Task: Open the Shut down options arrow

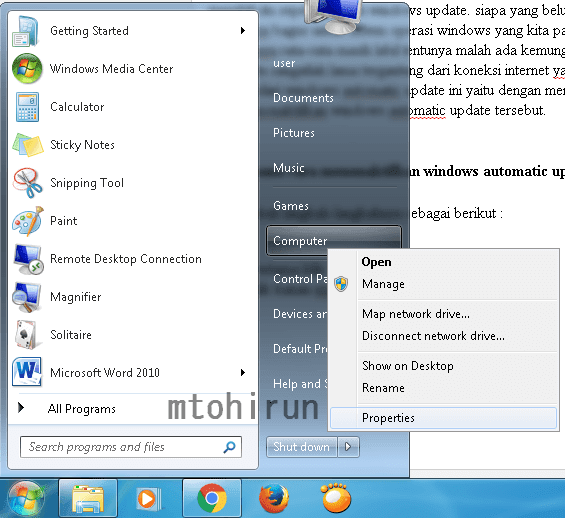Action: coord(348,447)
